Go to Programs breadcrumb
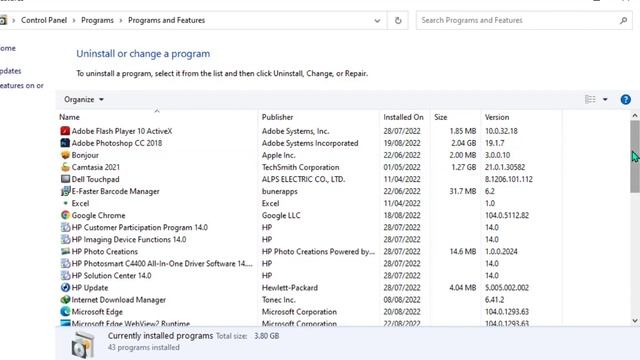Viewport: 640px width, 360px height. [x=97, y=20]
